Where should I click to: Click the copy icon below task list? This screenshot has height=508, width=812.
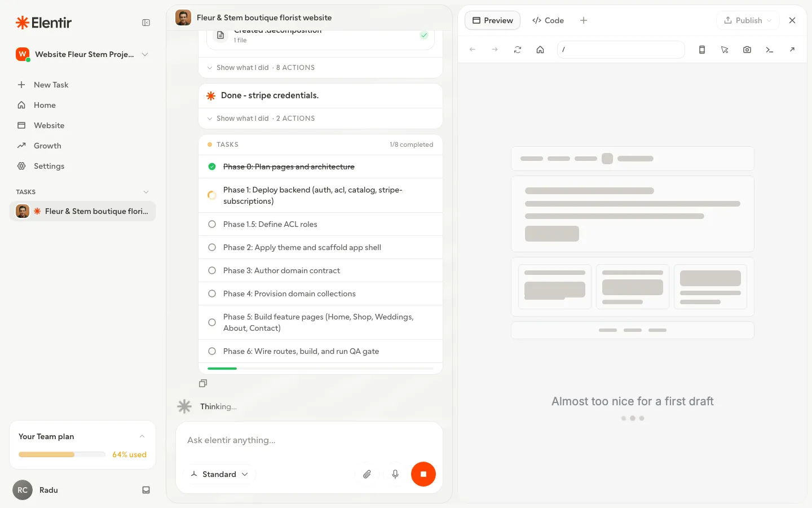point(203,383)
